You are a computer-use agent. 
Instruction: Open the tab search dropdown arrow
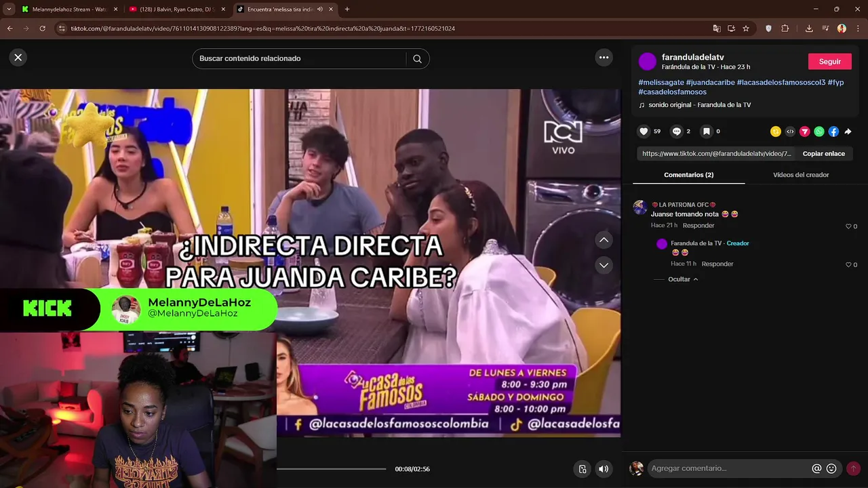[x=9, y=9]
